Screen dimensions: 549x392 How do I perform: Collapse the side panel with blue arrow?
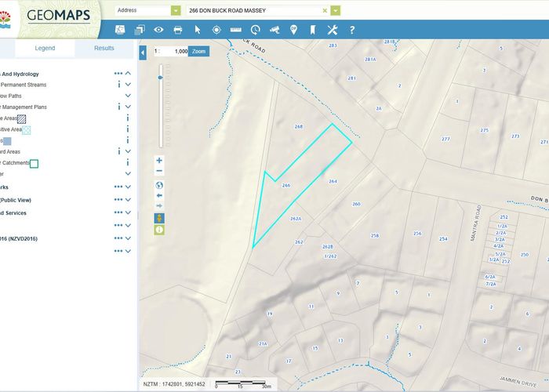click(143, 53)
